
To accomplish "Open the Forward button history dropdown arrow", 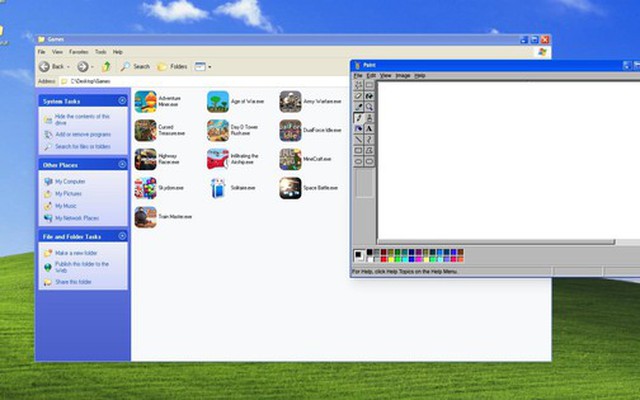I will click(92, 67).
